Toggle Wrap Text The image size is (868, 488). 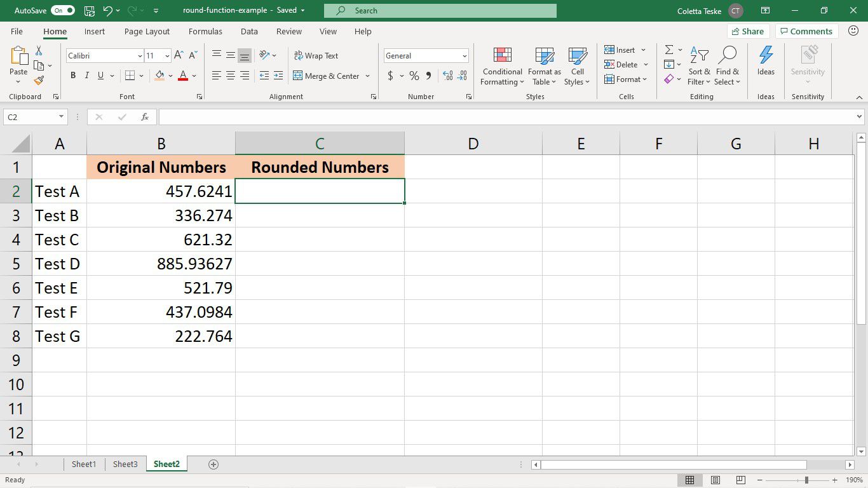[316, 56]
